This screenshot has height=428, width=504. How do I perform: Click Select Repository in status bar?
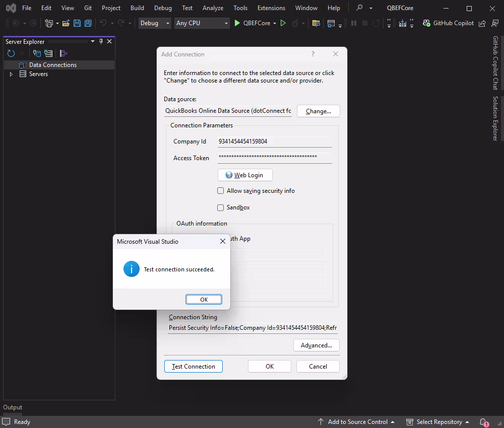pos(437,422)
